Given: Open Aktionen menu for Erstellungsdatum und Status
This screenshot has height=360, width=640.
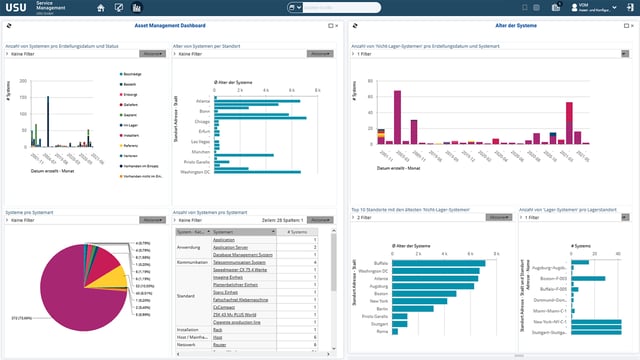Looking at the screenshot, I should [153, 54].
